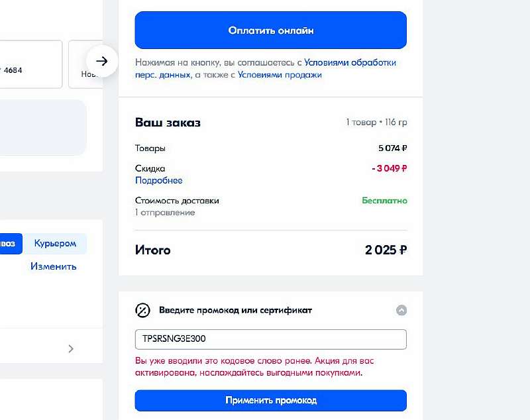Open the row with the right chevron
Screen dimensions: 530x420
71,348
